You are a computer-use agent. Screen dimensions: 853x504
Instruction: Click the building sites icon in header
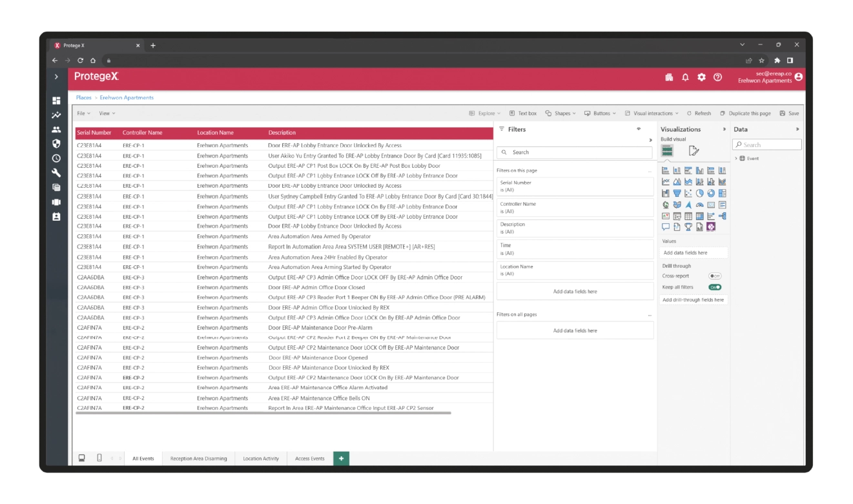pyautogui.click(x=669, y=77)
